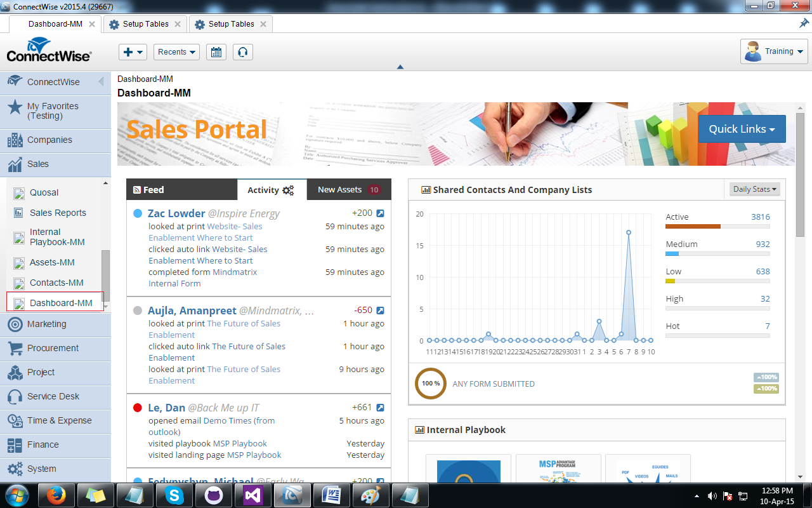This screenshot has height=508, width=812.
Task: Select Sales Reports in submenu
Action: [58, 213]
